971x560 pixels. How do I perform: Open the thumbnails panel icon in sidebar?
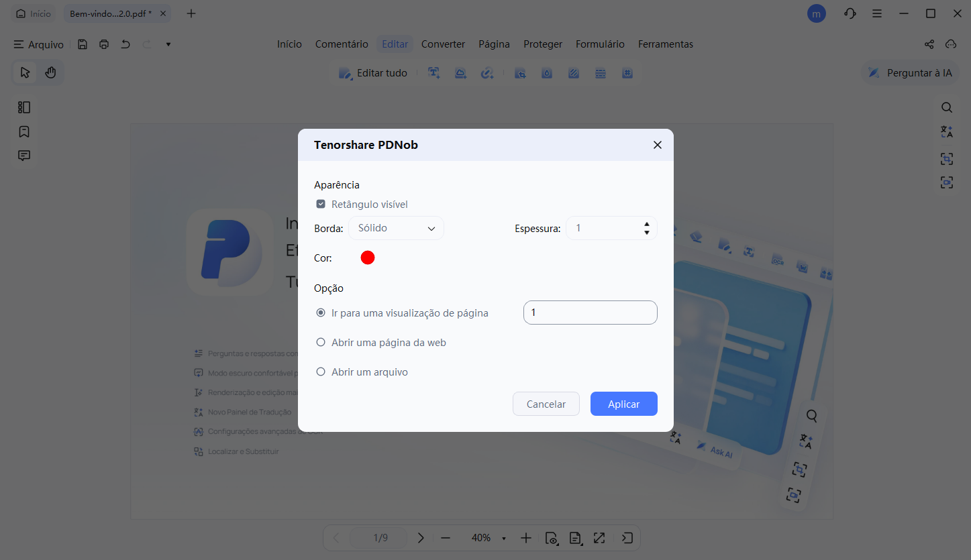click(24, 107)
